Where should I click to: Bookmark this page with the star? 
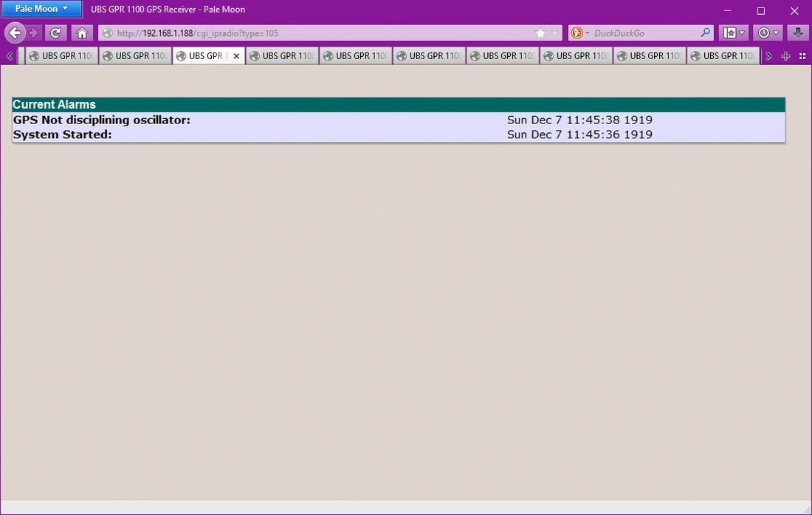point(540,33)
